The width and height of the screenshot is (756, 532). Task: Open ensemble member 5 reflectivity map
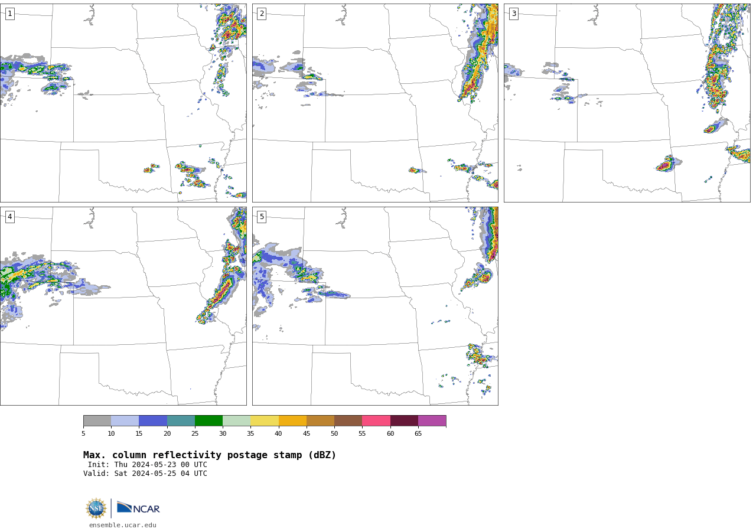coord(375,306)
